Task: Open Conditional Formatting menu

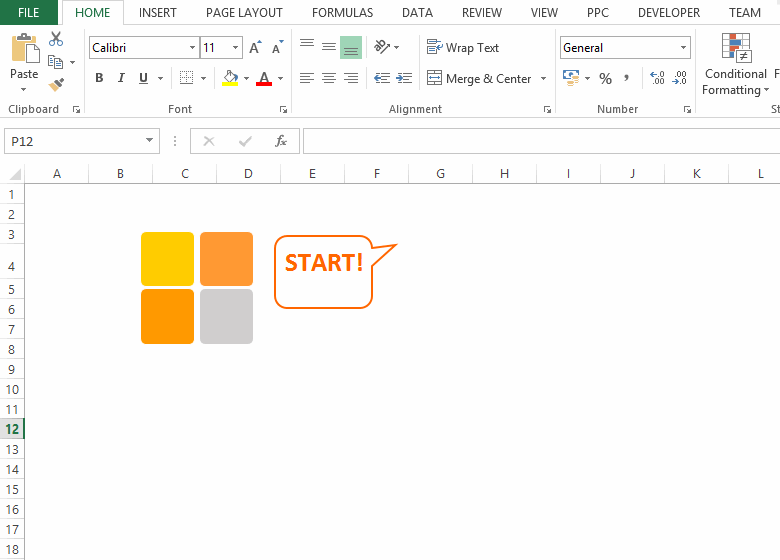Action: click(736, 64)
